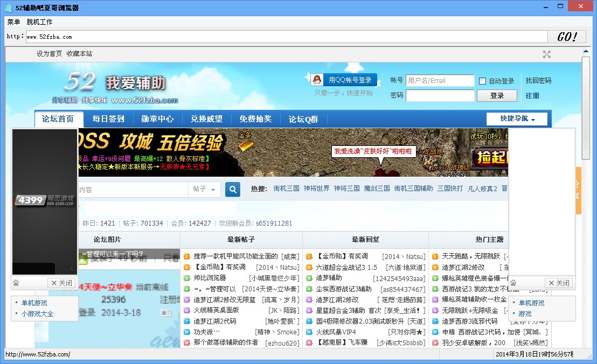This screenshot has height=364, width=597.
Task: Close the left 4399 ad panel
Action: (61, 283)
